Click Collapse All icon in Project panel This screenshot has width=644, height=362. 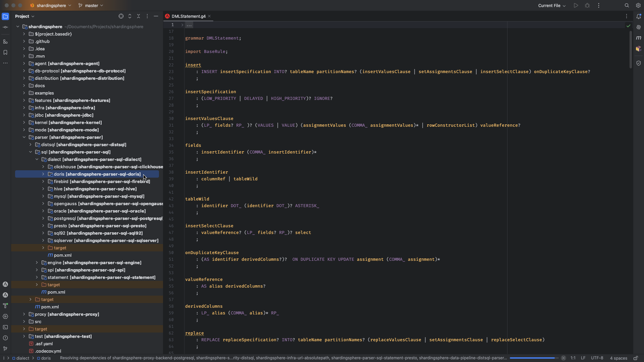pyautogui.click(x=139, y=16)
